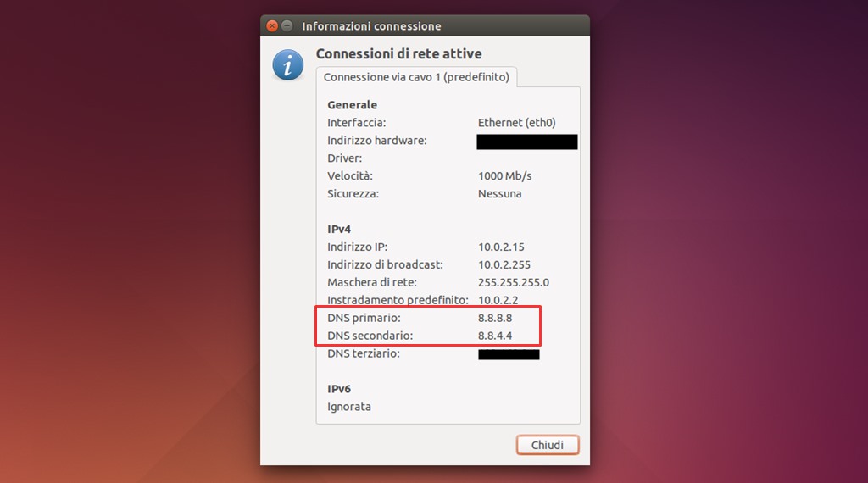Click the 1000 Mb/s speed value
Screen dimensions: 868x483
point(505,176)
